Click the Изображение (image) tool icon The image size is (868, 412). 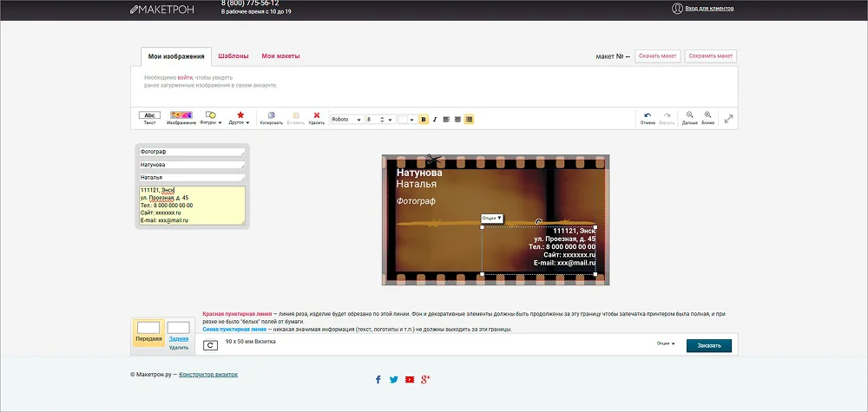click(x=181, y=115)
